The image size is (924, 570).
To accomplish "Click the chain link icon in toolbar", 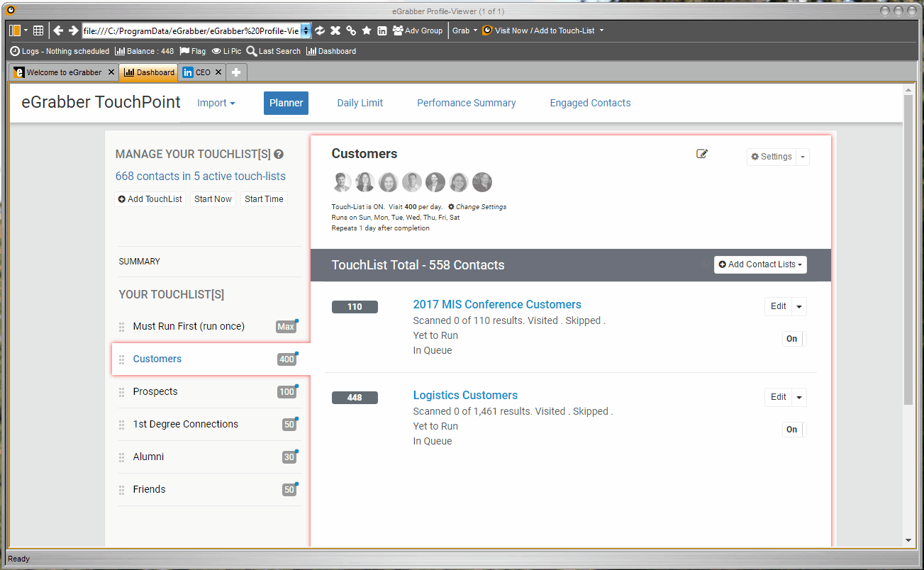I will 351,30.
